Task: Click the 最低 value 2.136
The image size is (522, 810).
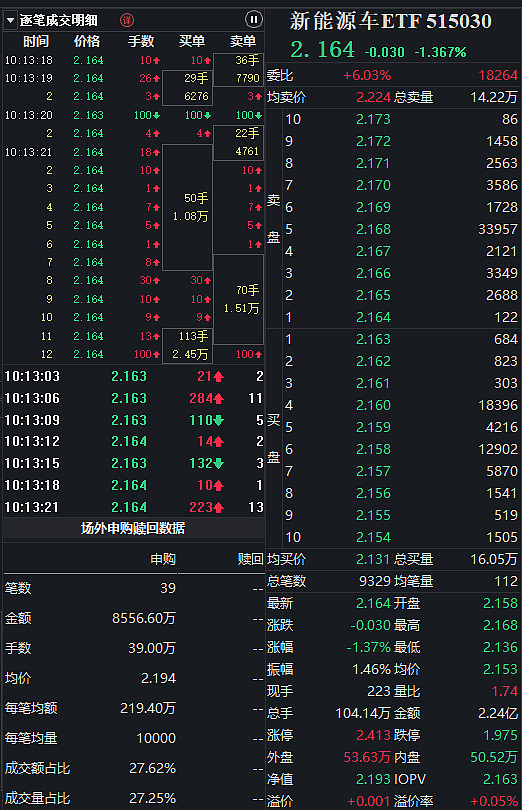Action: pyautogui.click(x=500, y=647)
